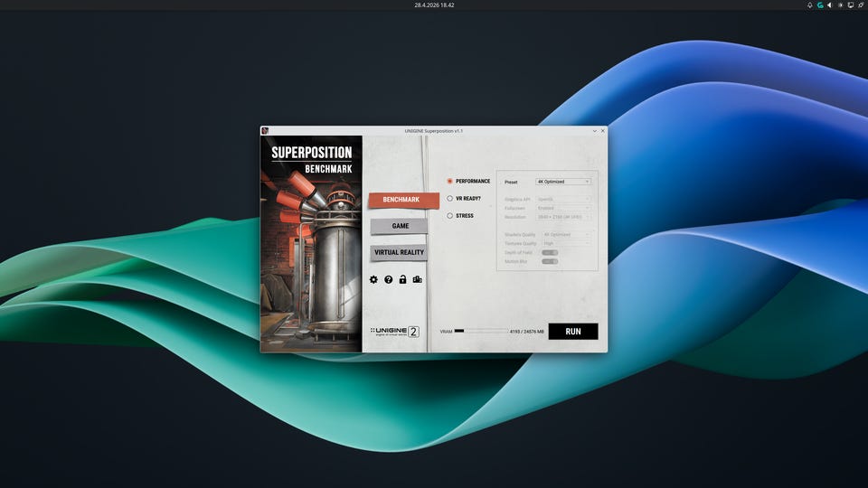Toggle the Depth of Field switch
Image resolution: width=868 pixels, height=488 pixels.
pos(550,252)
